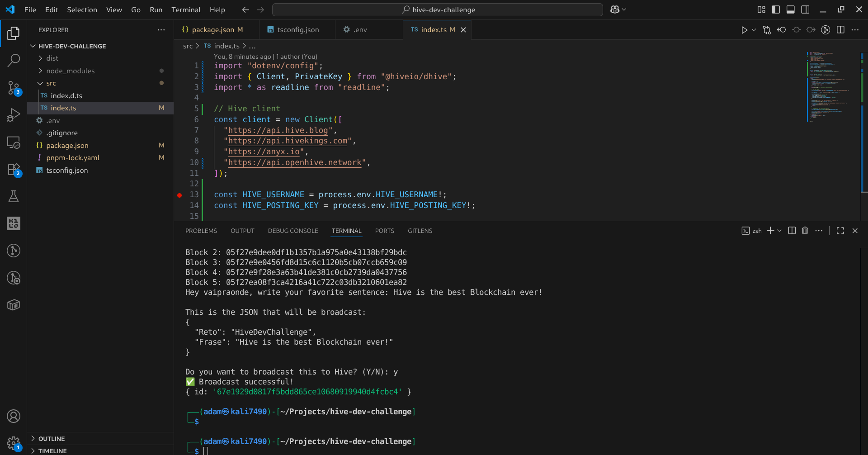Split the terminal panel
Image resolution: width=868 pixels, height=455 pixels.
(x=792, y=231)
